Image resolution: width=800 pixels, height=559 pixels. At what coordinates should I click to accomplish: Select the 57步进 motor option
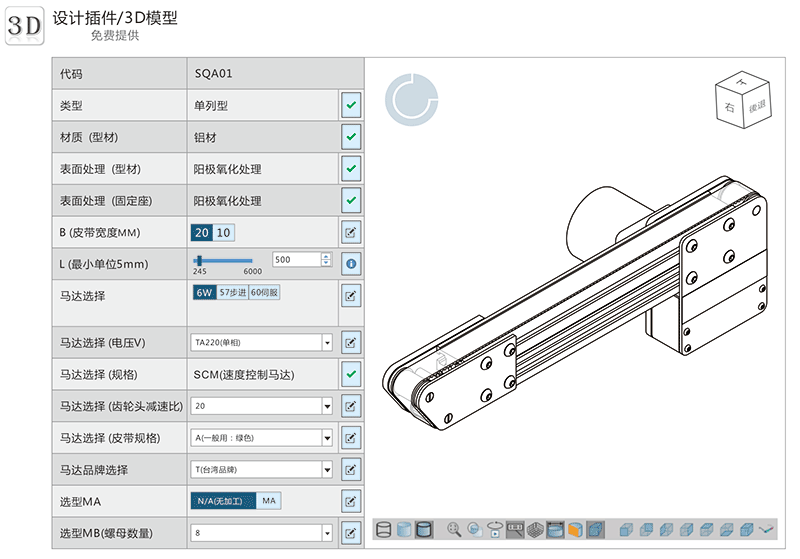point(232,293)
